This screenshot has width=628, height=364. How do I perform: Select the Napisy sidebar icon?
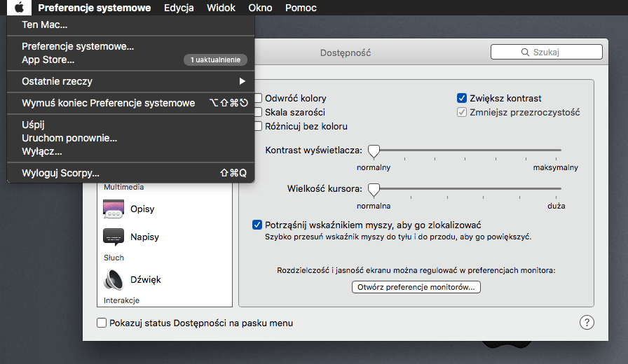(x=114, y=237)
